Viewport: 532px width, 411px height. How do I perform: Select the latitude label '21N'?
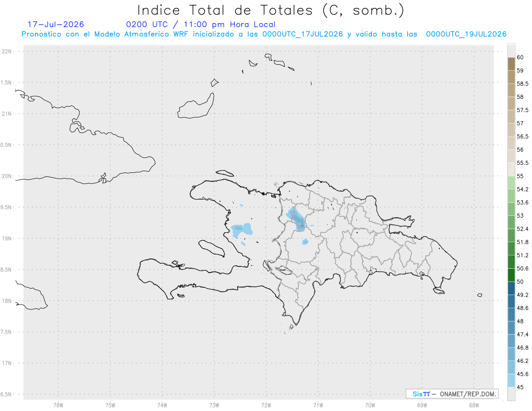(x=7, y=114)
